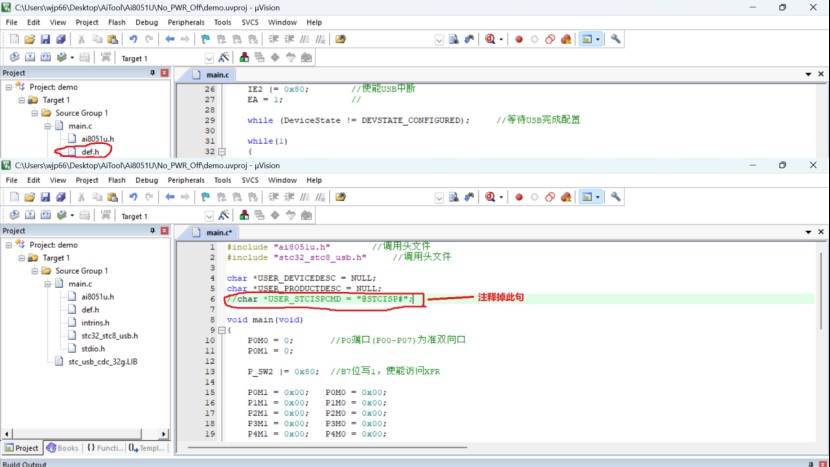Switch to Templates tab at panel bottom
Screen dimensions: 830x467
[147, 448]
